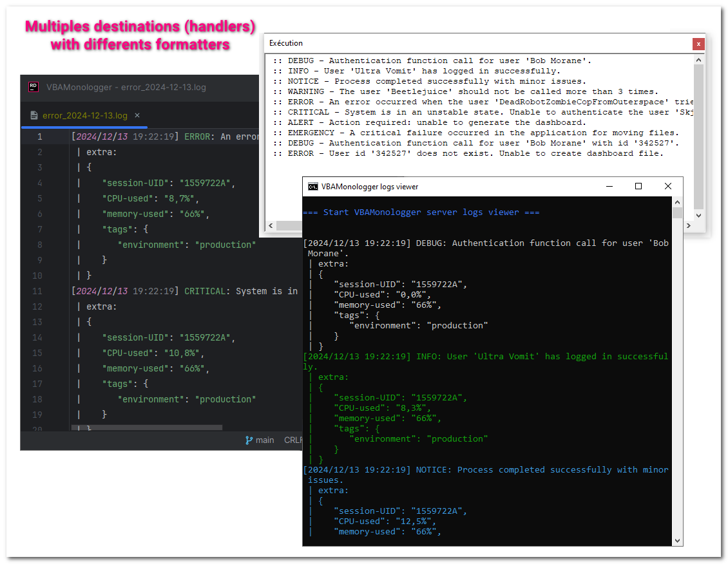Maximize the VBAMonologger logs viewer window
Viewport: 728px width, 564px height.
tap(638, 187)
